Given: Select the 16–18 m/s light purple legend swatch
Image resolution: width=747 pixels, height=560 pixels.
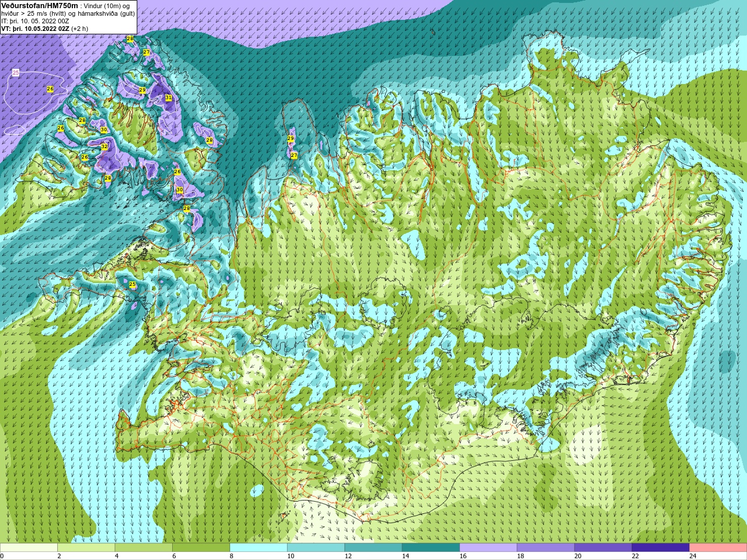Looking at the screenshot, I should tap(488, 548).
